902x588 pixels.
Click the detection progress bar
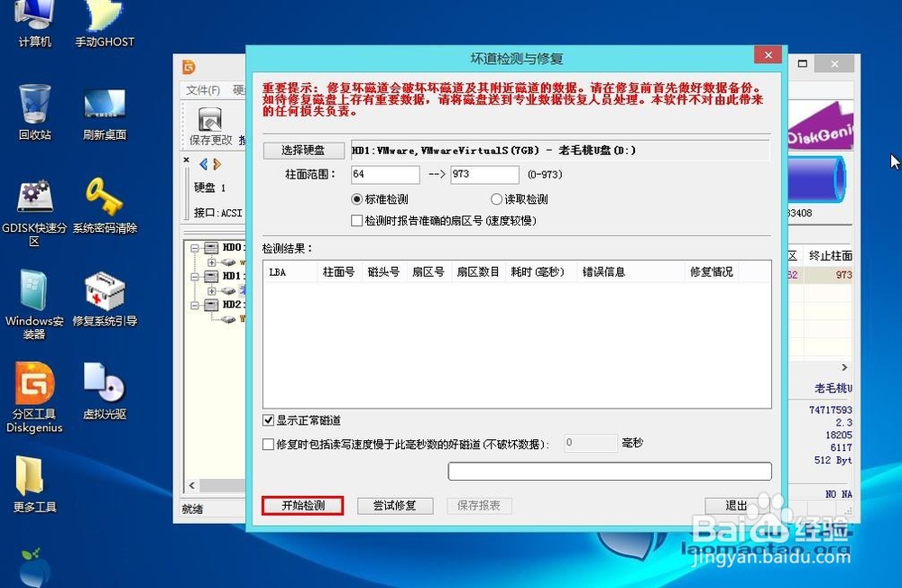coord(610,471)
